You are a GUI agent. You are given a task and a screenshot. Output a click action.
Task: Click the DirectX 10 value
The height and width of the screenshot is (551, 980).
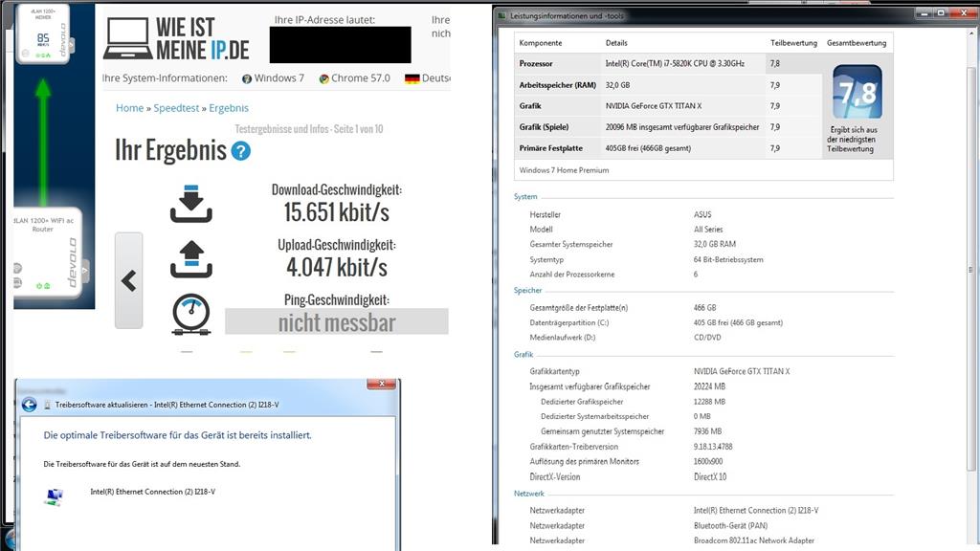pyautogui.click(x=710, y=476)
